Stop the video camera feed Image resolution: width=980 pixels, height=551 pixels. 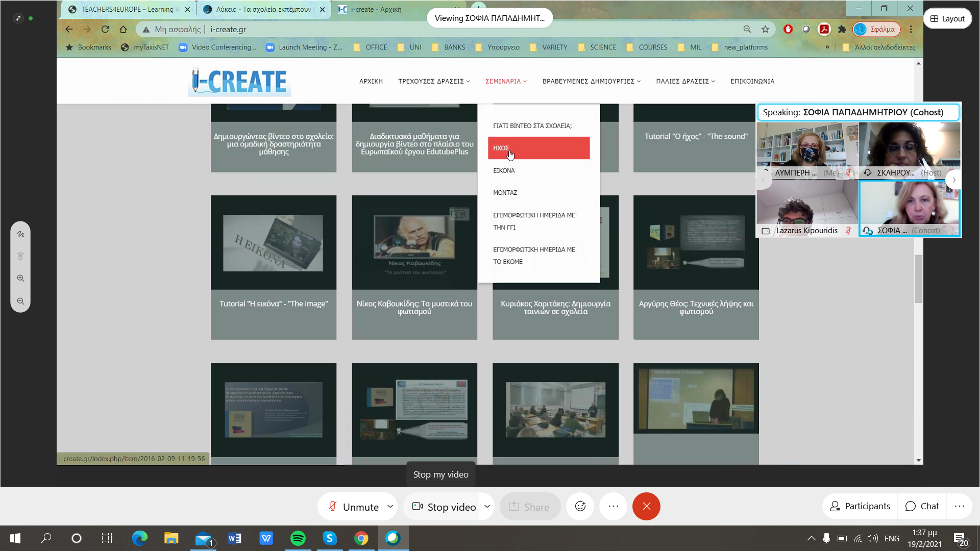pos(444,507)
